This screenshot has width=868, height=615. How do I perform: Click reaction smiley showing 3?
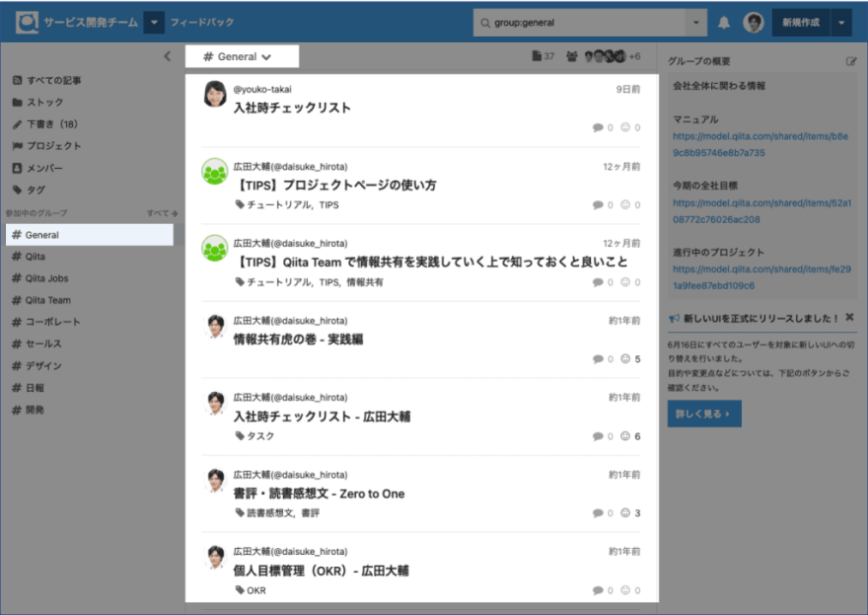point(625,513)
